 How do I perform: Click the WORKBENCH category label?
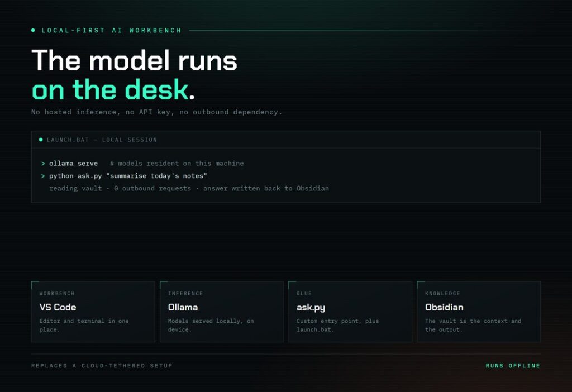click(57, 293)
